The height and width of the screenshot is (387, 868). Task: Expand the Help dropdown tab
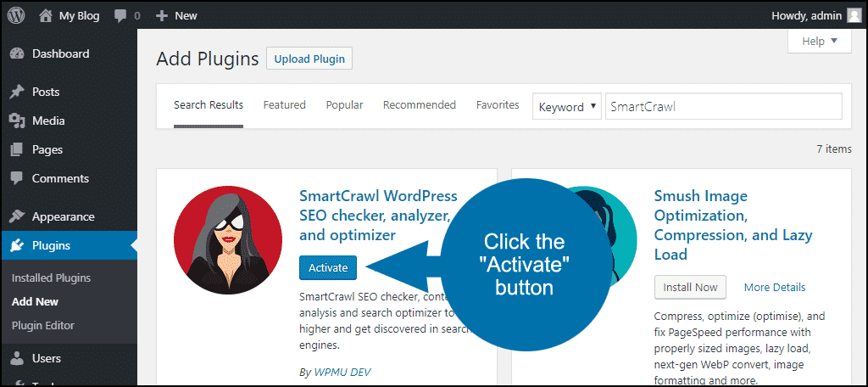(820, 42)
